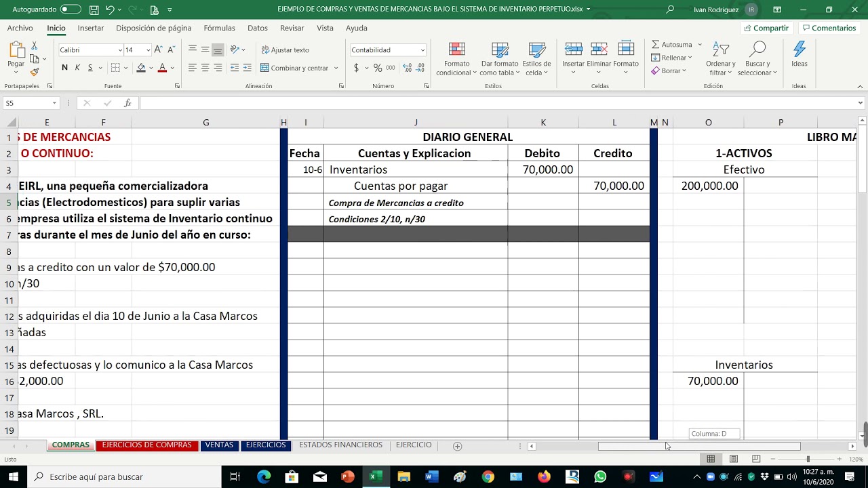Open the Contabilidad number format dropdown
868x488 pixels.
point(422,50)
